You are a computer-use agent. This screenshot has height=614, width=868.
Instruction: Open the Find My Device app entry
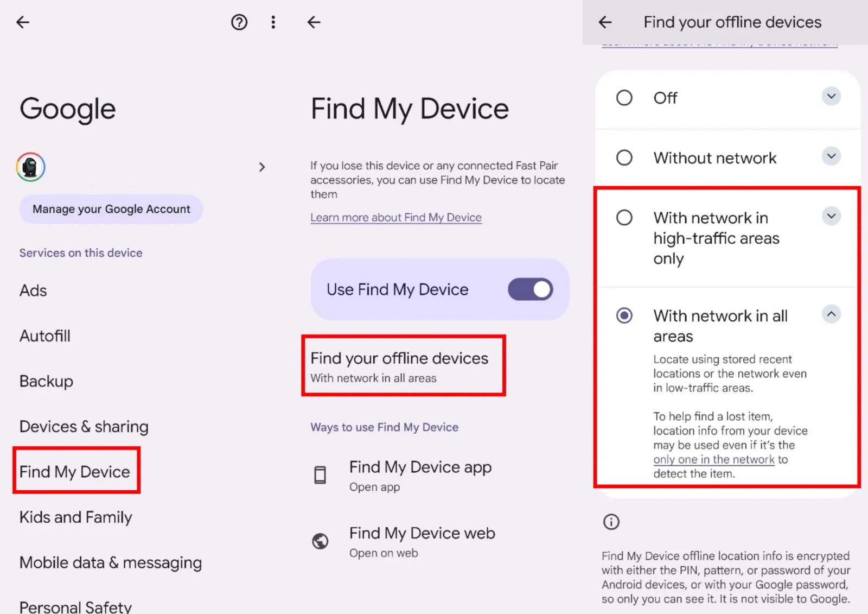420,476
